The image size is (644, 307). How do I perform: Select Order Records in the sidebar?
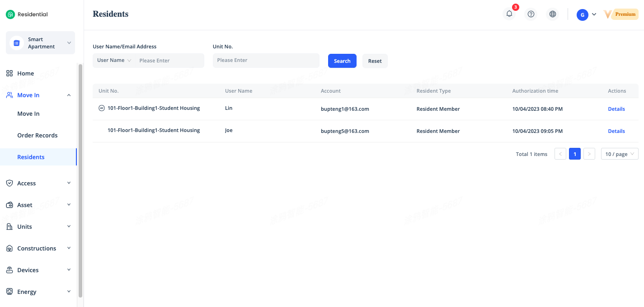coord(38,135)
